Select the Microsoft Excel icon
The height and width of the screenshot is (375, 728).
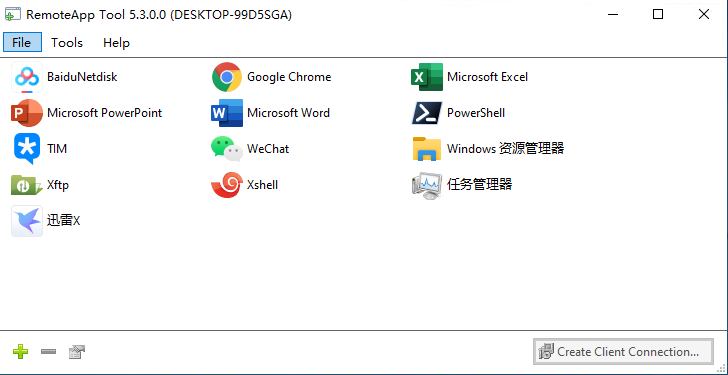coord(427,77)
